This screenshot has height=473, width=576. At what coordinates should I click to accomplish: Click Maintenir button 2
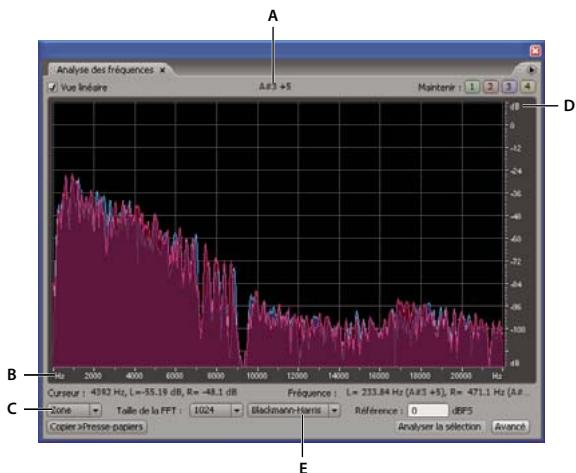click(490, 87)
